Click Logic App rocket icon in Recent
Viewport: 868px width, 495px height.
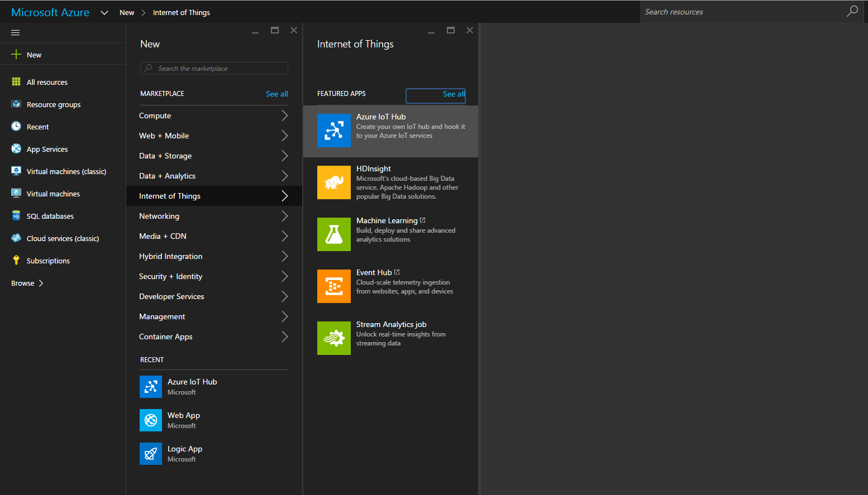coord(151,454)
